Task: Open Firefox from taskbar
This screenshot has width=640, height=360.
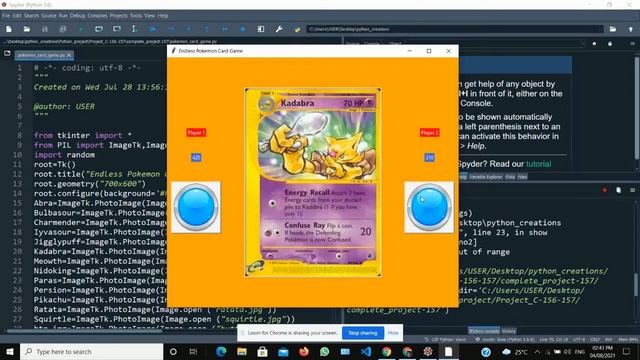Action: [x=304, y=351]
